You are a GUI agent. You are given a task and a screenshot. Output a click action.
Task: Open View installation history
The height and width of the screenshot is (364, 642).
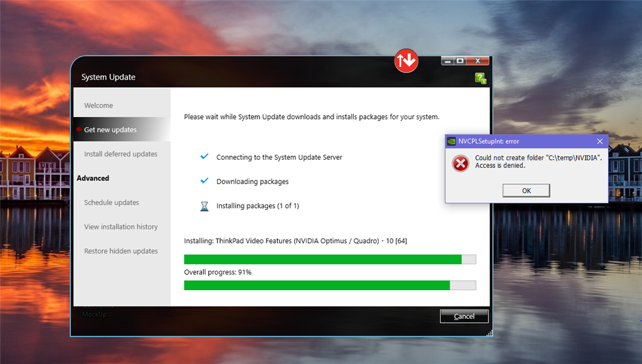pos(121,227)
